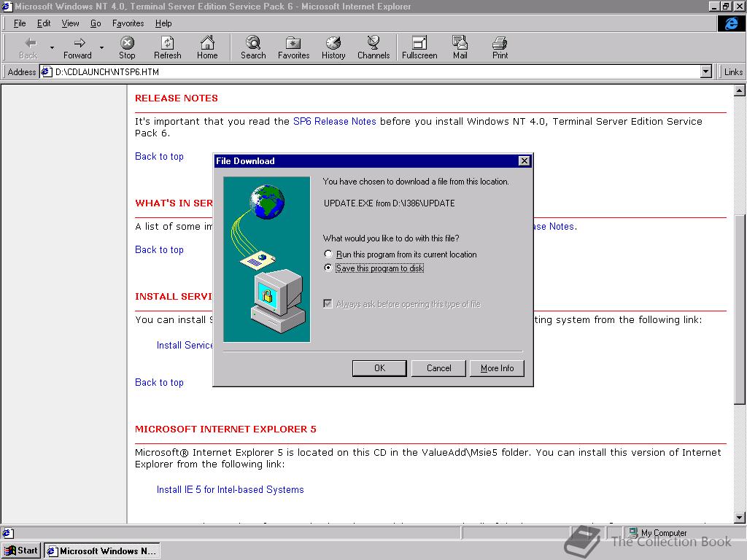747x560 pixels.
Task: Open the Windows Start menu
Action: coord(21,551)
